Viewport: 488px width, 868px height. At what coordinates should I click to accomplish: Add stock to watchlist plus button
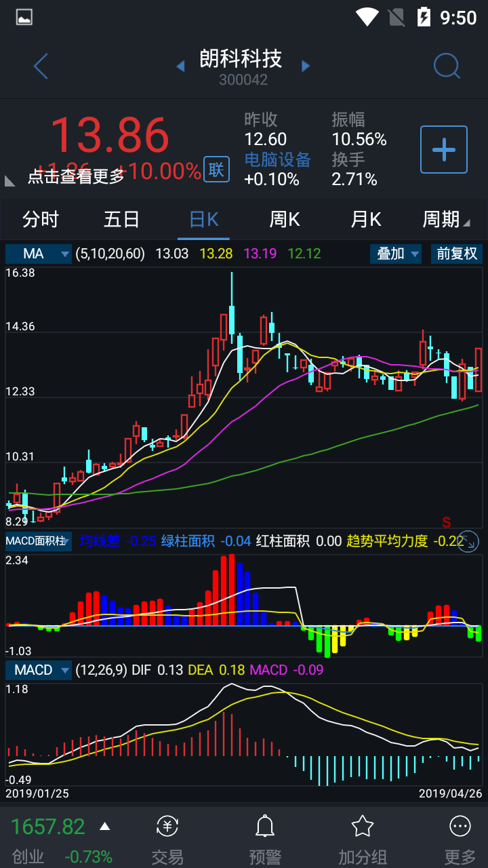point(444,149)
